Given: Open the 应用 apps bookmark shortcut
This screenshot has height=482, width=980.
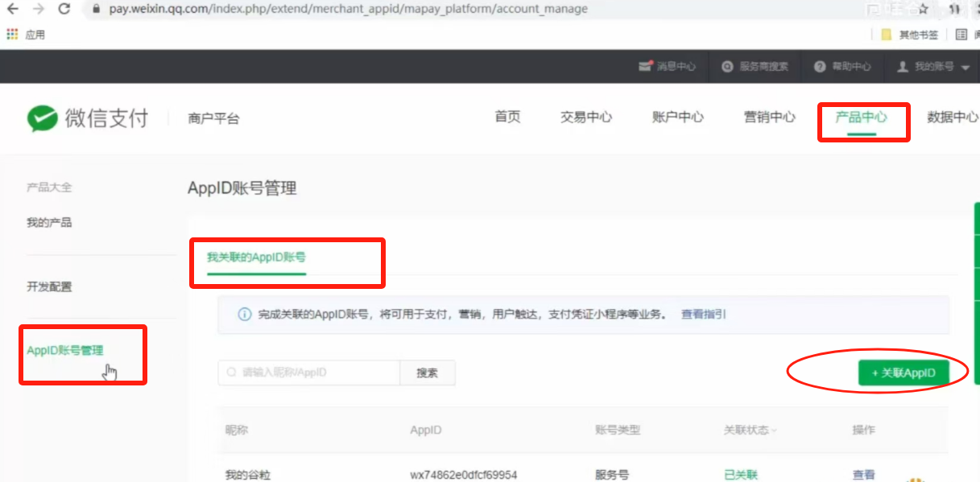Looking at the screenshot, I should click(26, 35).
